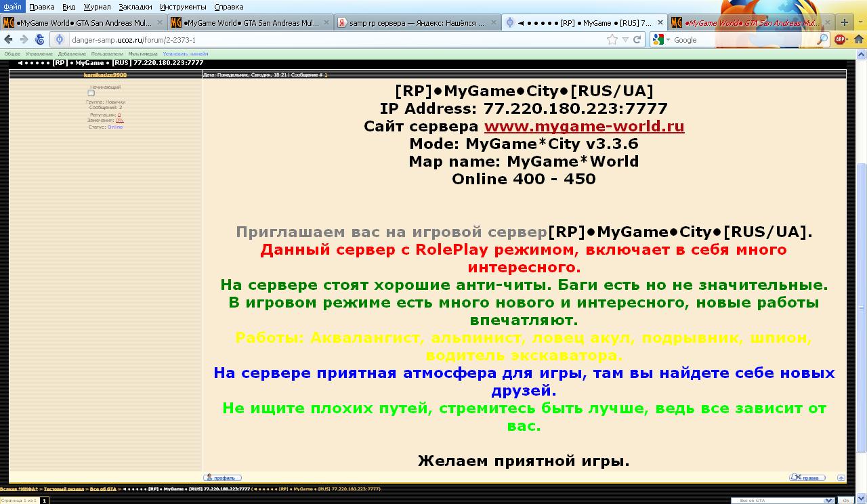Screen dimensions: 867x504
Task: Click the site identity icon in address bar
Action: coord(60,40)
